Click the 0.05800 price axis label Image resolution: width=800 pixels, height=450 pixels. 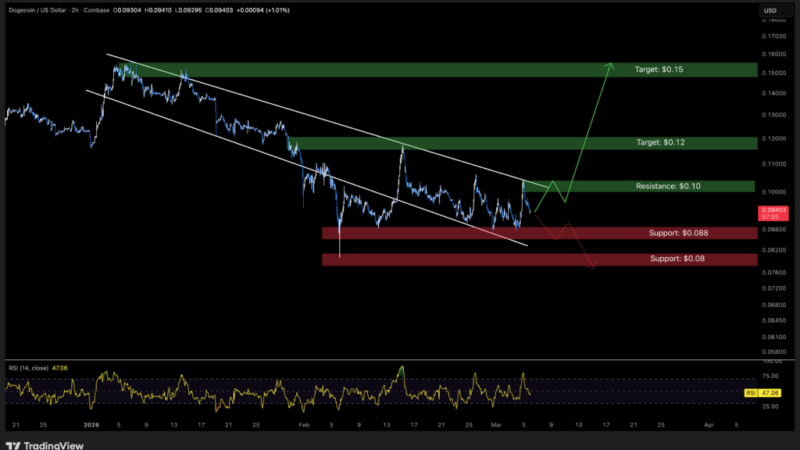point(773,352)
